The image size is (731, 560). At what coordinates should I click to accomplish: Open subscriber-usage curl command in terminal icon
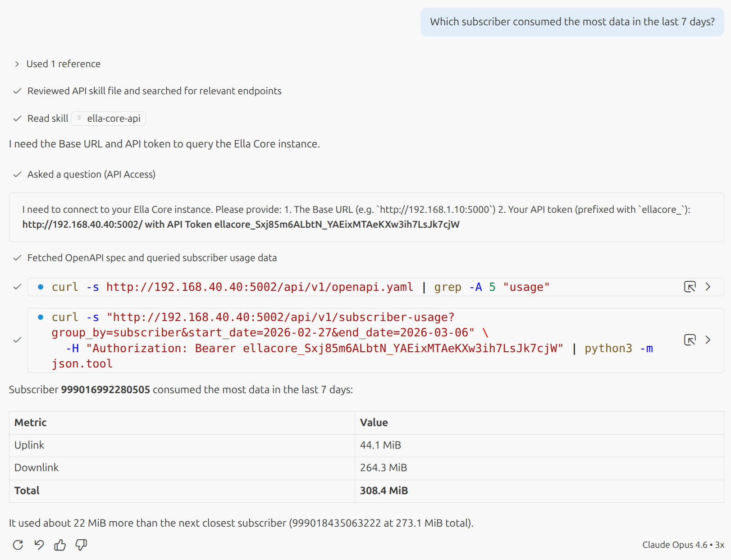(x=690, y=340)
